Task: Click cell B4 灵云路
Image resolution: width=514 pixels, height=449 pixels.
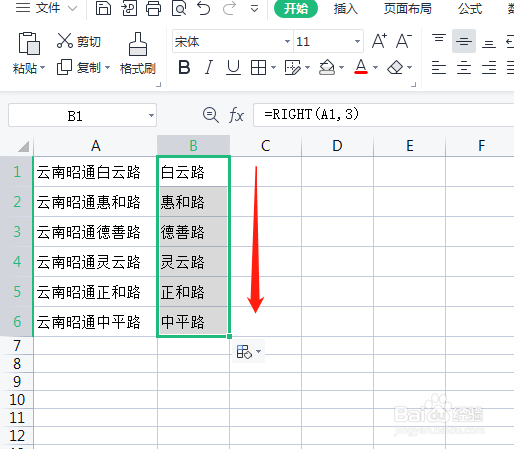Action: [x=193, y=262]
